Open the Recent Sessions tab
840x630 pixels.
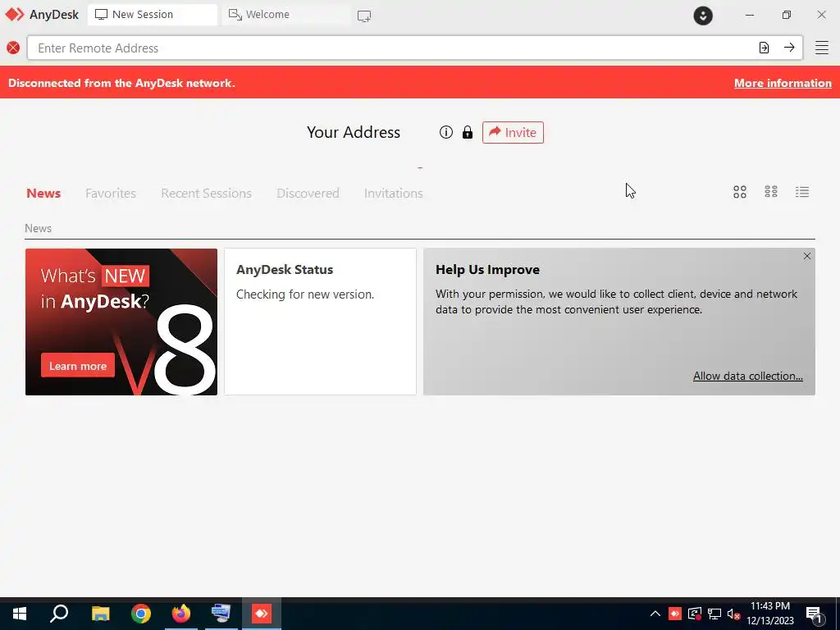(206, 194)
